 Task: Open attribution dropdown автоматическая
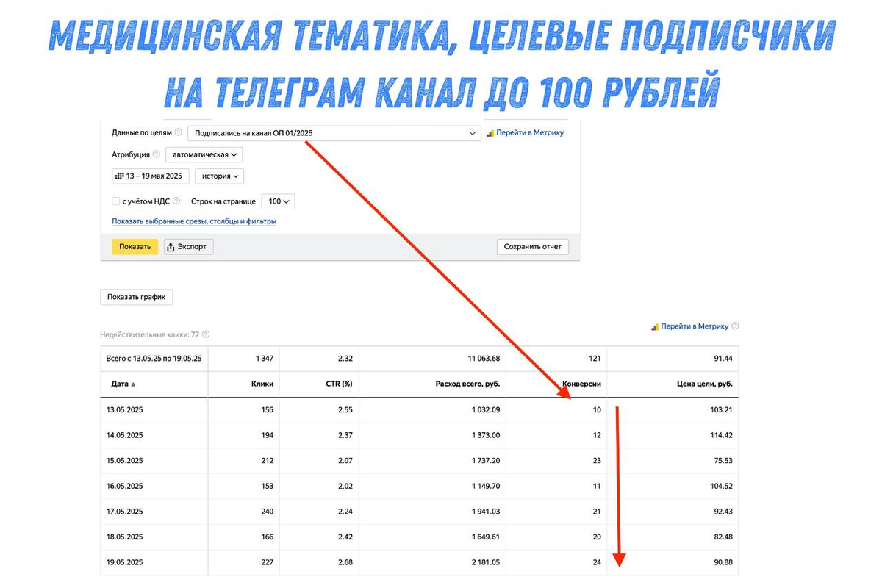pos(204,155)
